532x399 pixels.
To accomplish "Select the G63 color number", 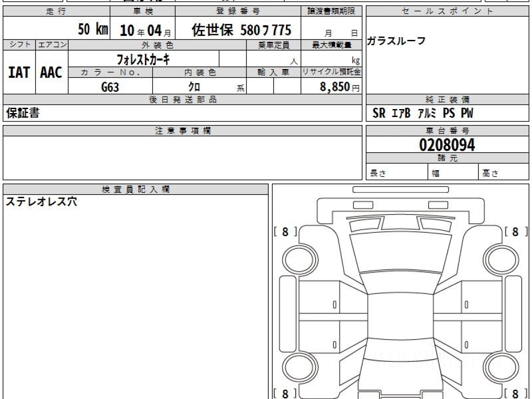I will tap(110, 87).
